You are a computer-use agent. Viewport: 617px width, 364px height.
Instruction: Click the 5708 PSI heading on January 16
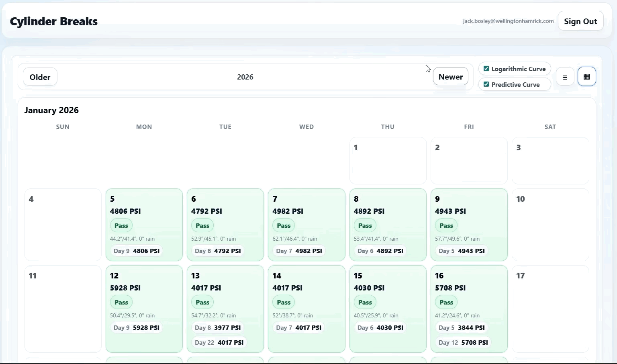tap(450, 288)
